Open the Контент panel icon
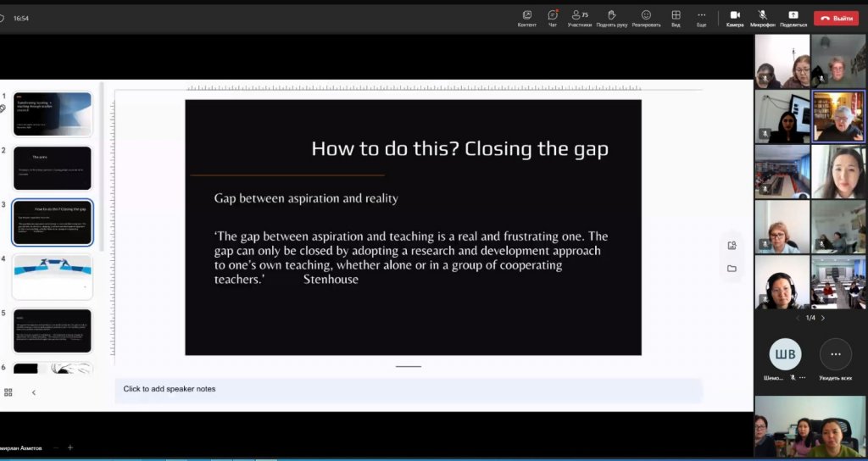The image size is (868, 461). click(x=526, y=15)
